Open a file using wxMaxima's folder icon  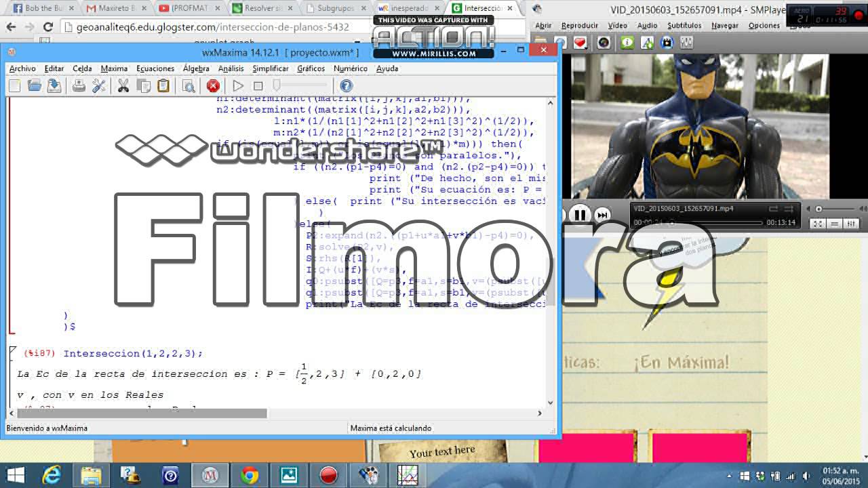[34, 85]
